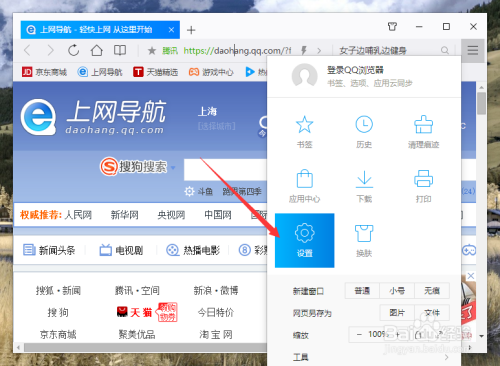Save the page as image (图片)

tap(397, 313)
